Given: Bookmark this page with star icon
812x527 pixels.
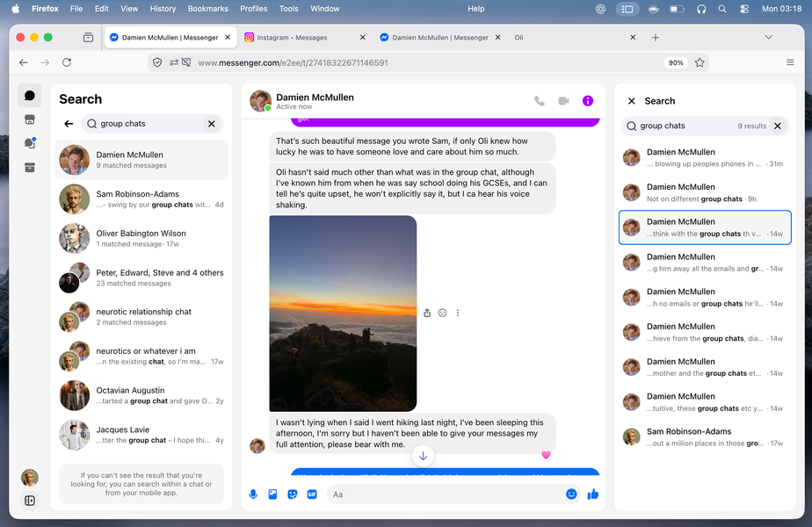Looking at the screenshot, I should 700,62.
